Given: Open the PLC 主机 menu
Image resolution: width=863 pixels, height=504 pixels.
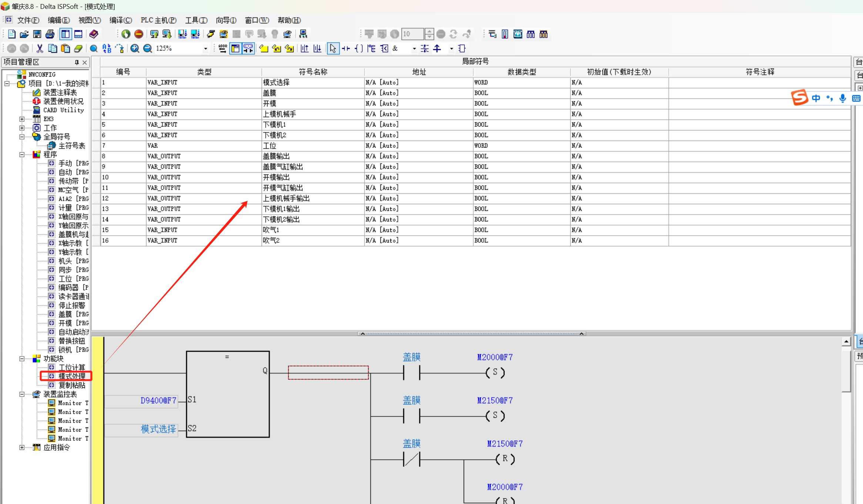Looking at the screenshot, I should [x=158, y=20].
